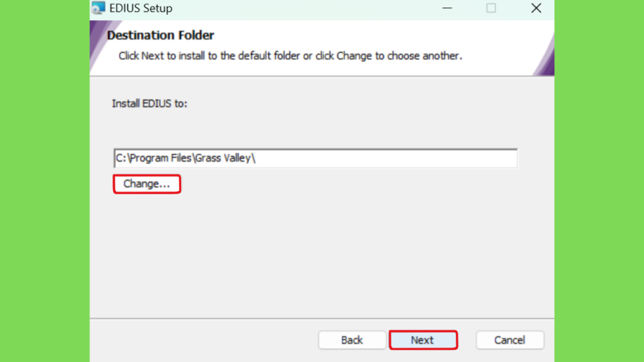644x362 pixels.
Task: Open folder browser with Change... button
Action: [x=147, y=184]
